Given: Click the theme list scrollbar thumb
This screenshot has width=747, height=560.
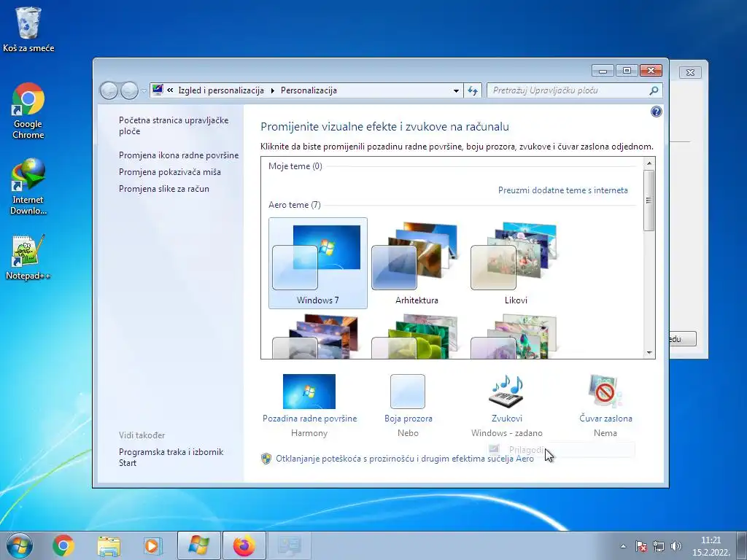Looking at the screenshot, I should tap(649, 201).
